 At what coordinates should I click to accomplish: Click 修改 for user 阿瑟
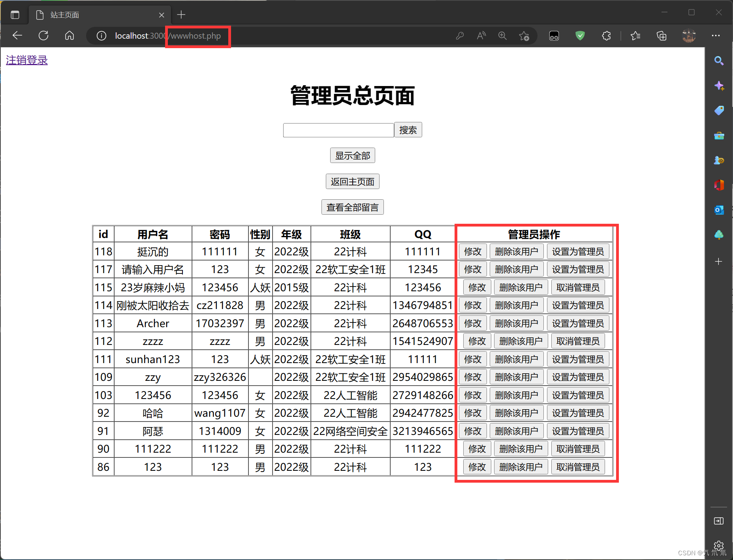(x=473, y=431)
